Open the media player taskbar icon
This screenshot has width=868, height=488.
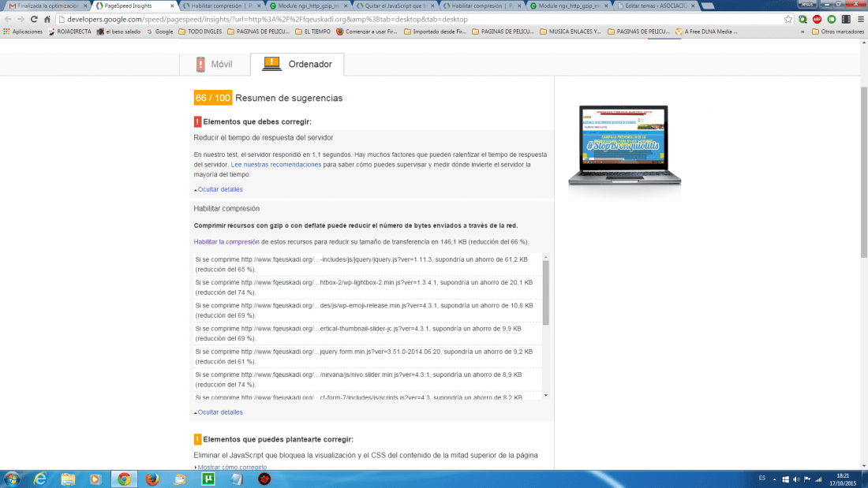click(x=95, y=479)
